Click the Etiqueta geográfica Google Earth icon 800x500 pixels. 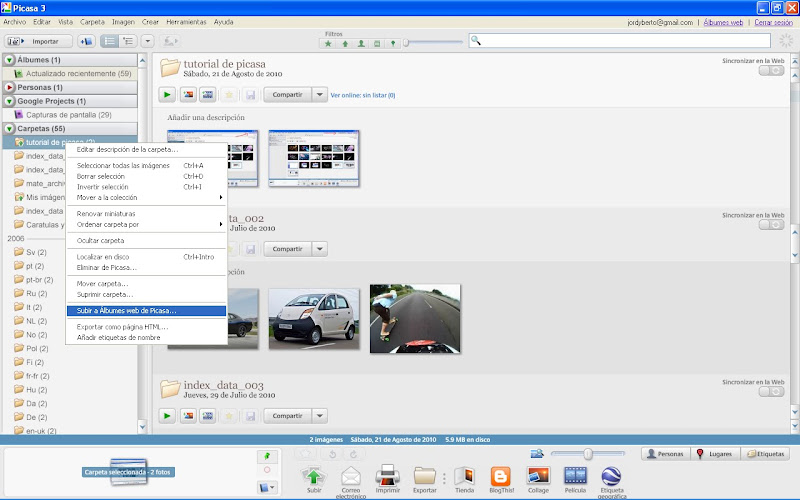pos(612,482)
